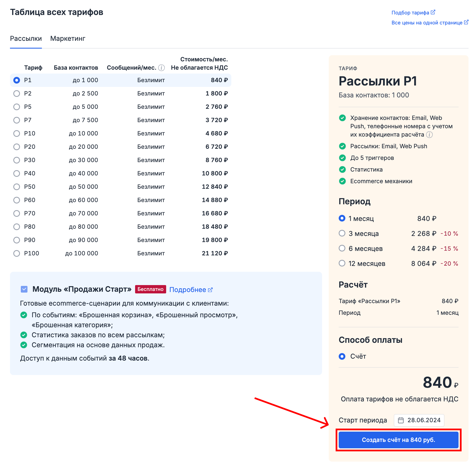Click the Подробнее link
Image resolution: width=476 pixels, height=468 pixels.
coord(188,290)
